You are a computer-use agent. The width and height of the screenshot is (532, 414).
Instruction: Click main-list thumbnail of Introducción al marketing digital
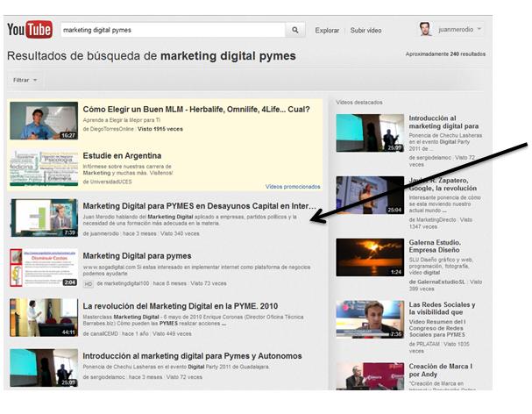point(44,368)
